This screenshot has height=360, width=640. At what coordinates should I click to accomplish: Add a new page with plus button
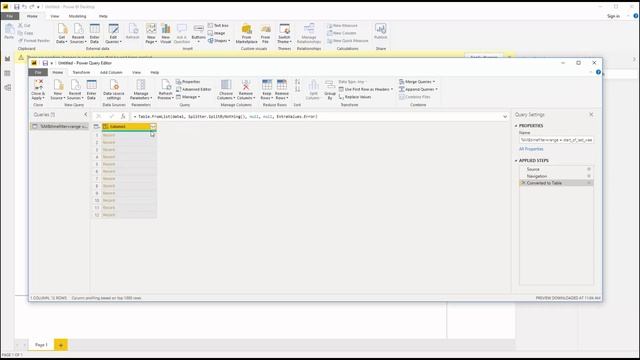(x=61, y=345)
